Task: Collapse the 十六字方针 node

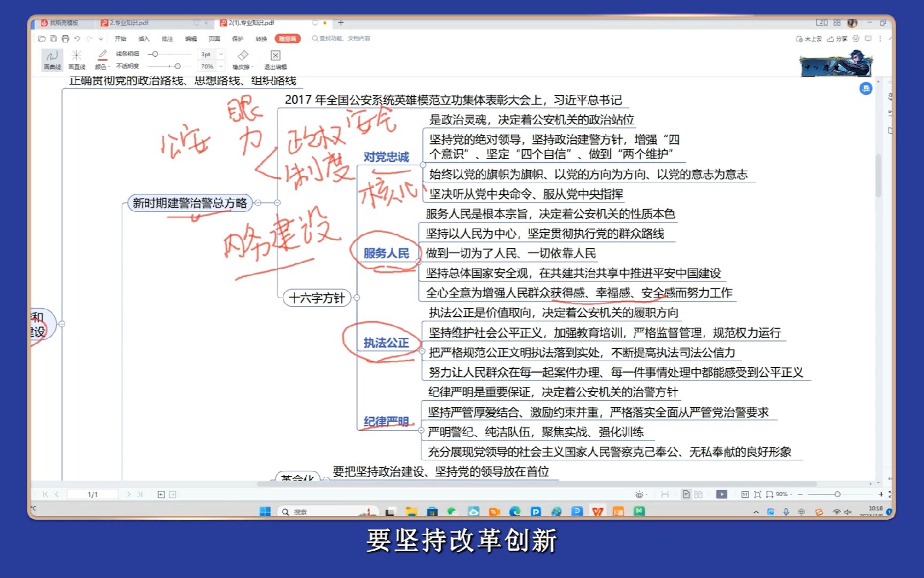Action: click(x=357, y=298)
